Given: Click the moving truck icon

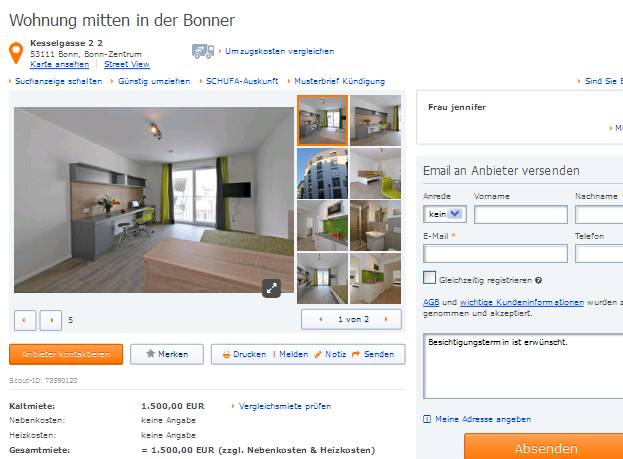Looking at the screenshot, I should click(203, 51).
